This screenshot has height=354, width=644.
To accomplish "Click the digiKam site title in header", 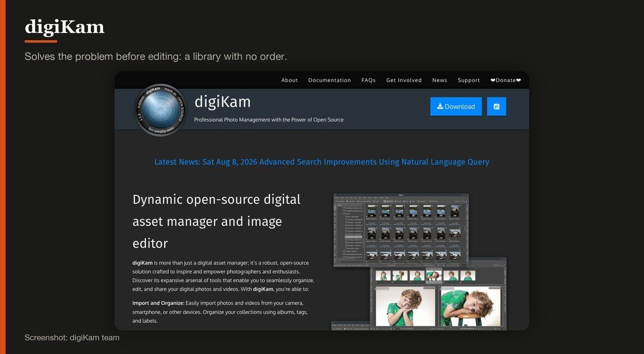I will [x=222, y=101].
